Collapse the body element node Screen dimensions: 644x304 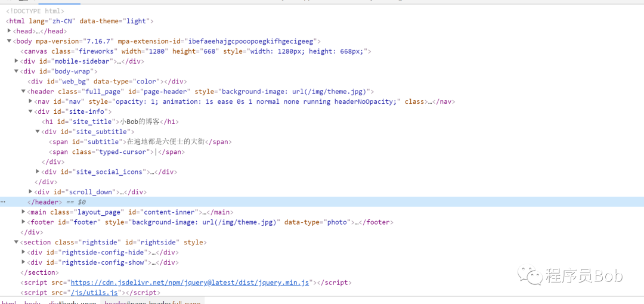9,41
